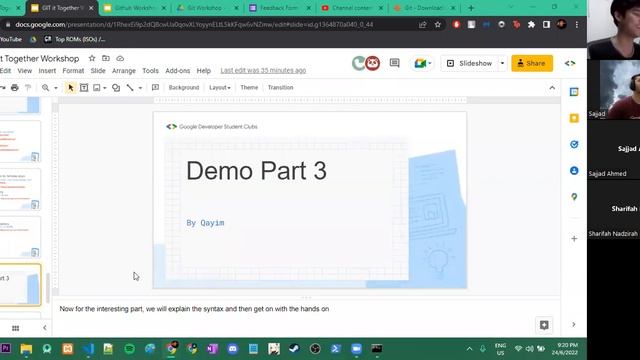Click the Zoom magnifier tool
Viewport: 640px width, 360px height.
(45, 87)
